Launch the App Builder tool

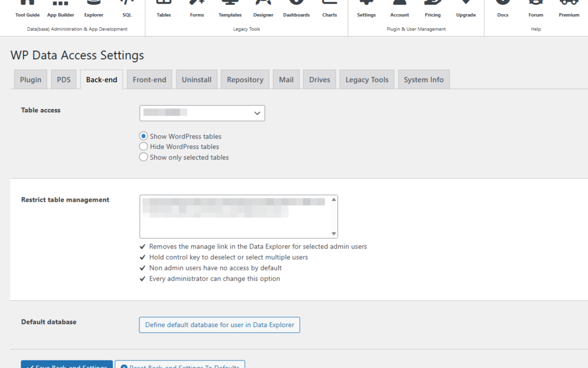click(60, 9)
